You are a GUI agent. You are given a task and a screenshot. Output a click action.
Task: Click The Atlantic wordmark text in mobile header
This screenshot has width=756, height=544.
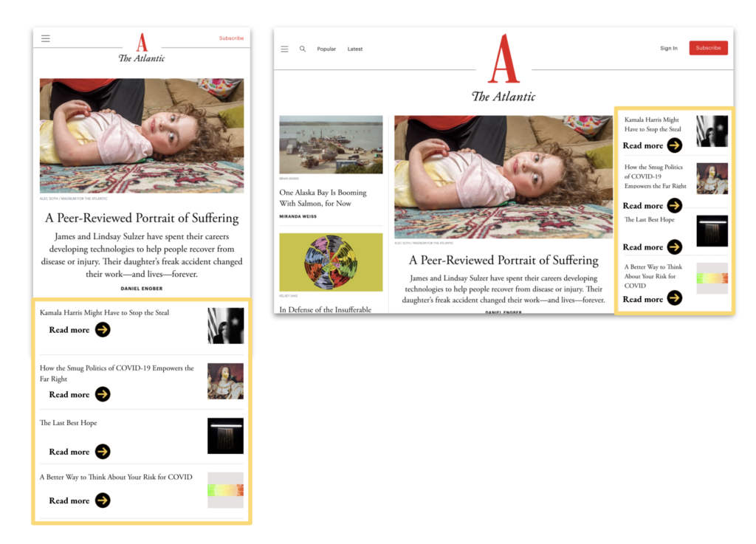pyautogui.click(x=142, y=58)
